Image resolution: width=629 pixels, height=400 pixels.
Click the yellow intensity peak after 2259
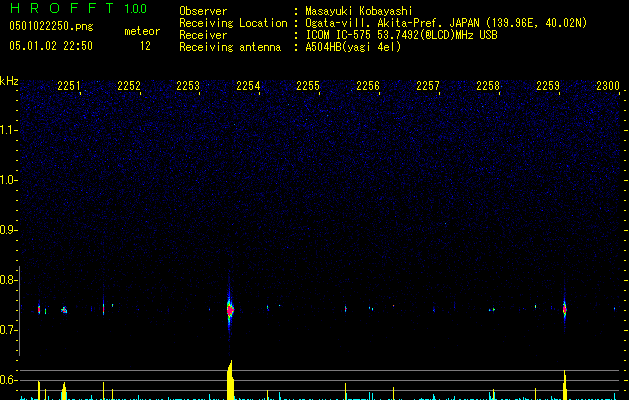[x=565, y=385]
